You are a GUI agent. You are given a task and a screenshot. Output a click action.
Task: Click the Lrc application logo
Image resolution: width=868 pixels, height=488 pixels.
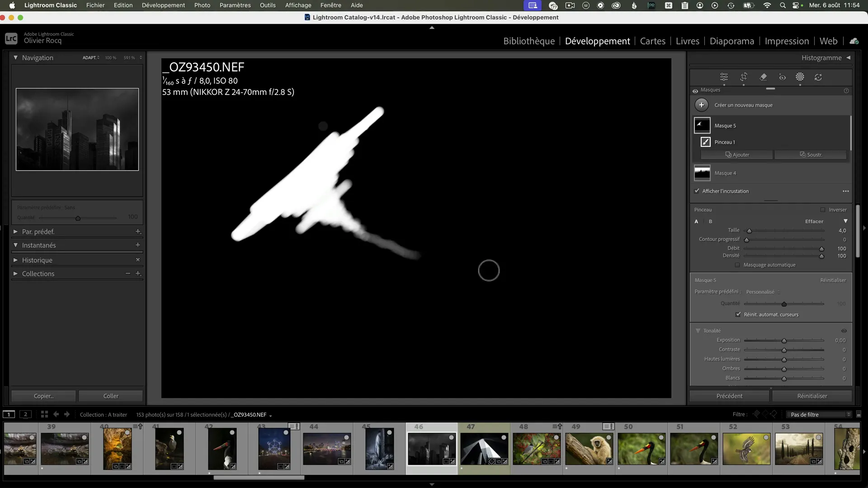click(x=11, y=38)
